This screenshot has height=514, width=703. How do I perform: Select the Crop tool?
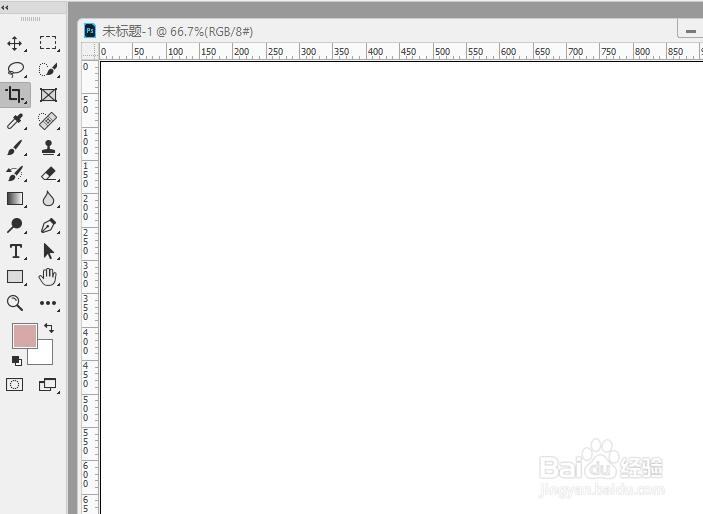pos(15,95)
